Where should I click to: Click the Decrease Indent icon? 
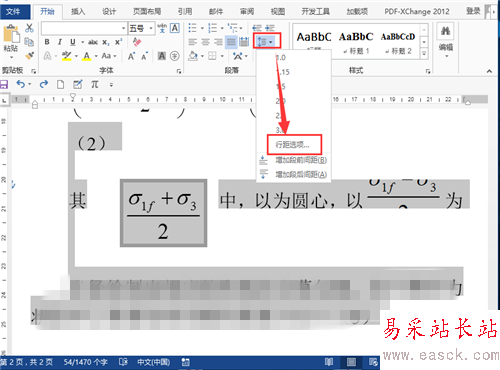click(x=257, y=28)
